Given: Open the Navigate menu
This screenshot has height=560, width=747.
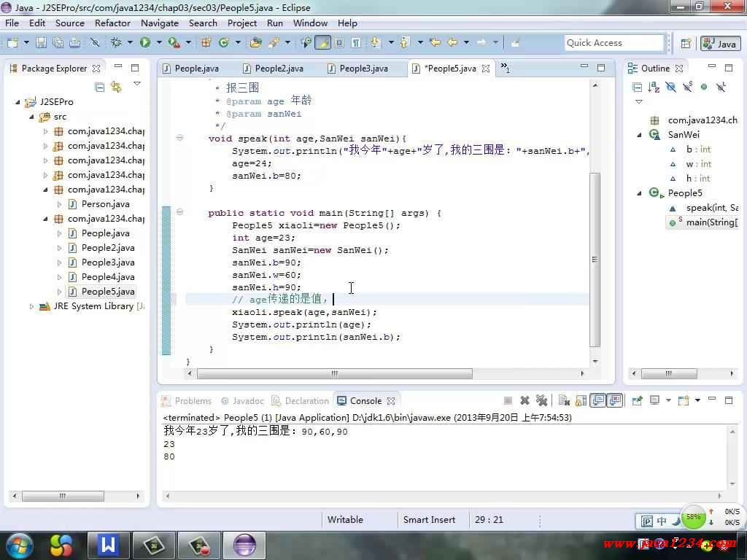Looking at the screenshot, I should click(160, 23).
